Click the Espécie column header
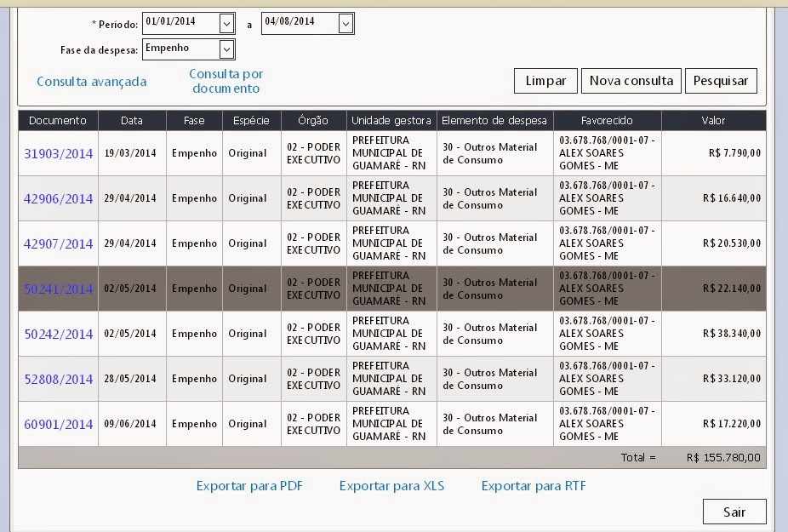 pos(251,121)
